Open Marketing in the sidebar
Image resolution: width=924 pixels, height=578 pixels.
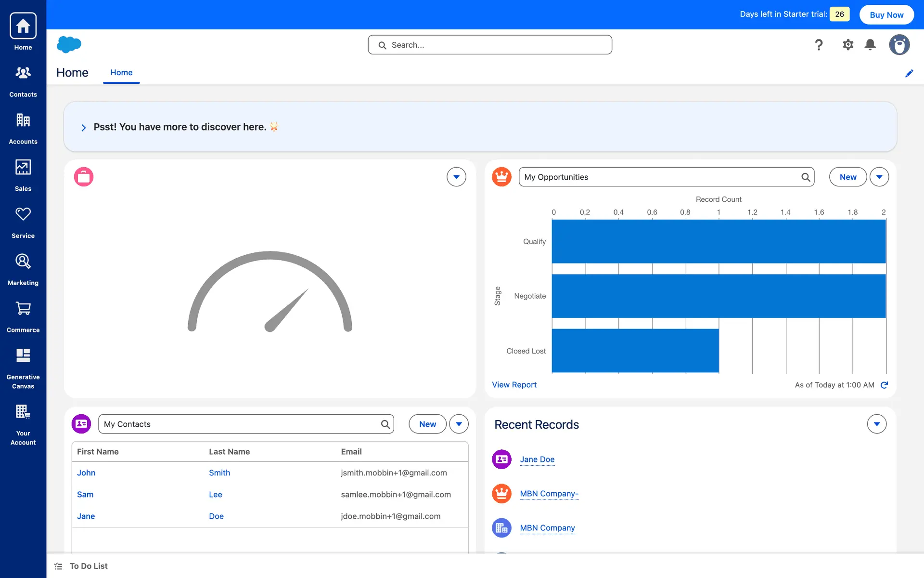tap(23, 269)
